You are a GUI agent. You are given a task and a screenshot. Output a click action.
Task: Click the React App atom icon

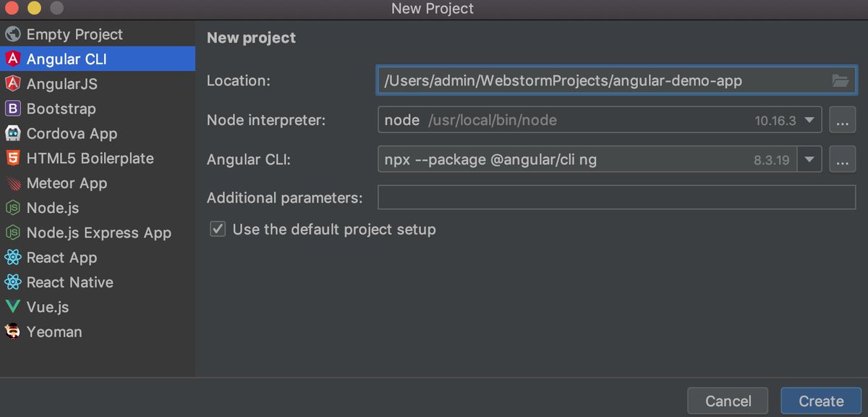[12, 257]
